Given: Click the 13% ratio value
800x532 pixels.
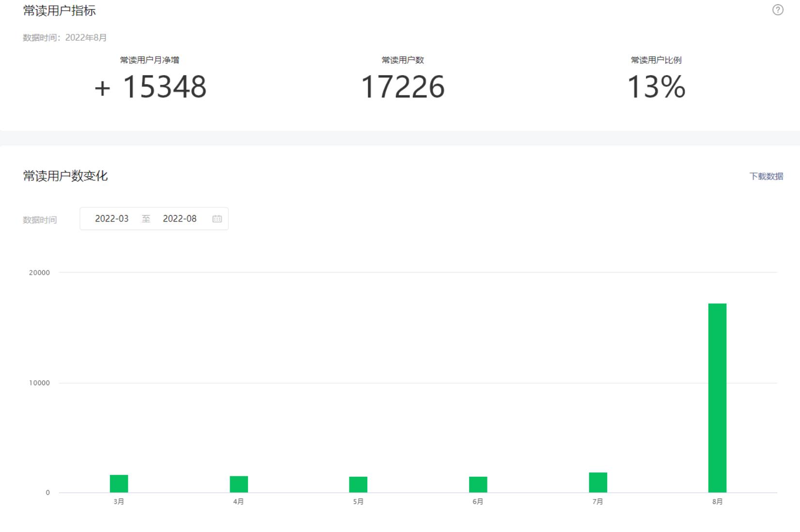Looking at the screenshot, I should (x=656, y=87).
